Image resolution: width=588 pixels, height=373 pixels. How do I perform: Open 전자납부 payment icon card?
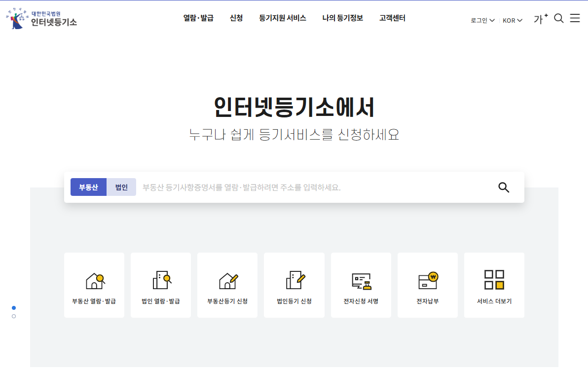click(428, 285)
